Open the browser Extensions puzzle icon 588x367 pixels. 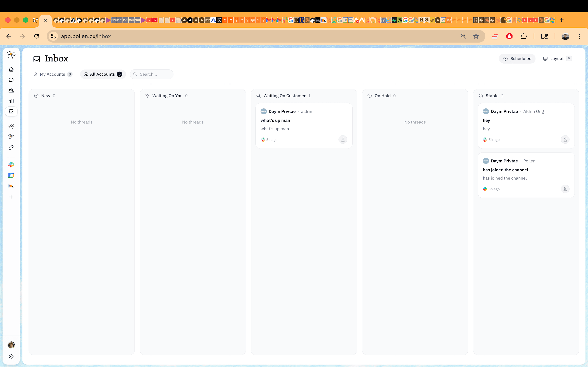(x=524, y=36)
